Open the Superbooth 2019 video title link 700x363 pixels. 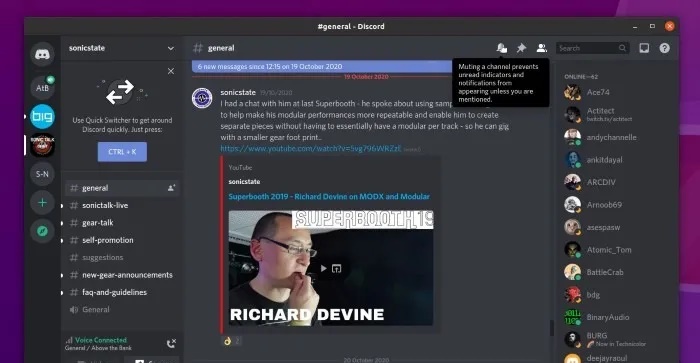329,196
